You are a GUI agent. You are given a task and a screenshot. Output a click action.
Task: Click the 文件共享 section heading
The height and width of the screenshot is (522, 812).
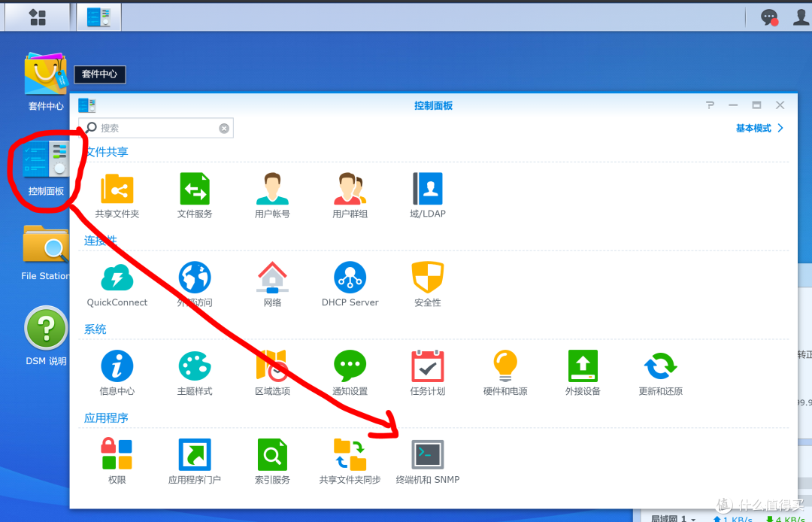[107, 152]
